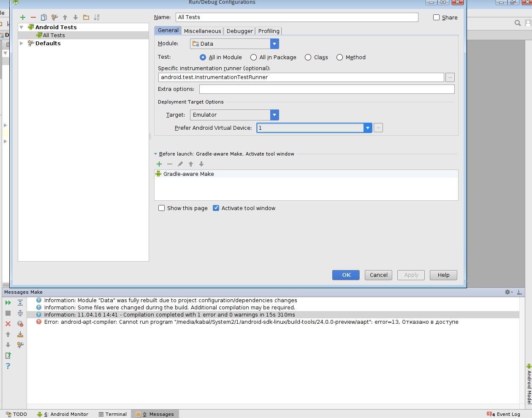Collapse Android Tests tree node
Screen dimensions: 532x418
(22, 27)
